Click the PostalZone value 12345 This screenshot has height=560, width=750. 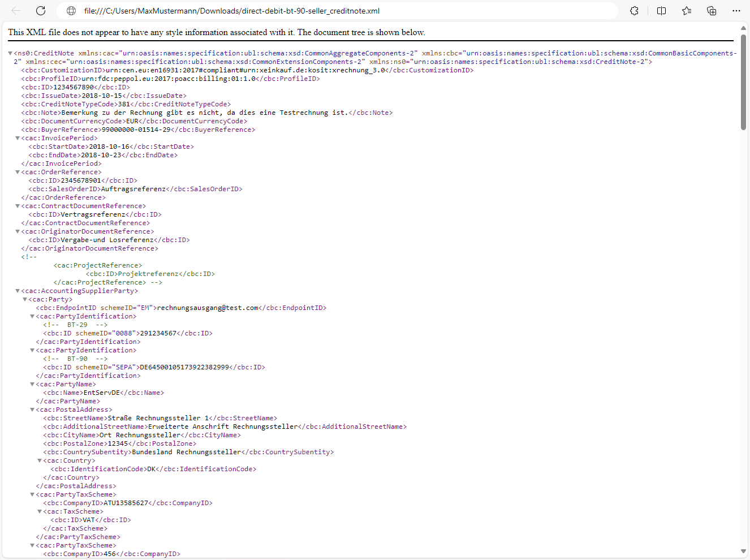coord(118,443)
